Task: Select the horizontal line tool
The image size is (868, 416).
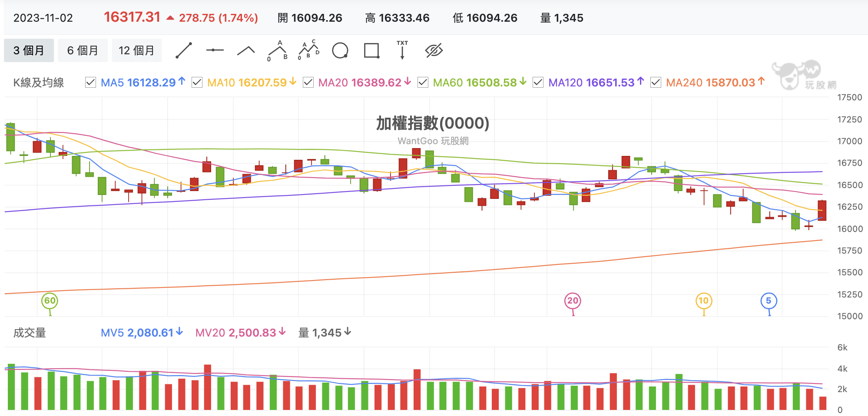Action: (x=215, y=50)
